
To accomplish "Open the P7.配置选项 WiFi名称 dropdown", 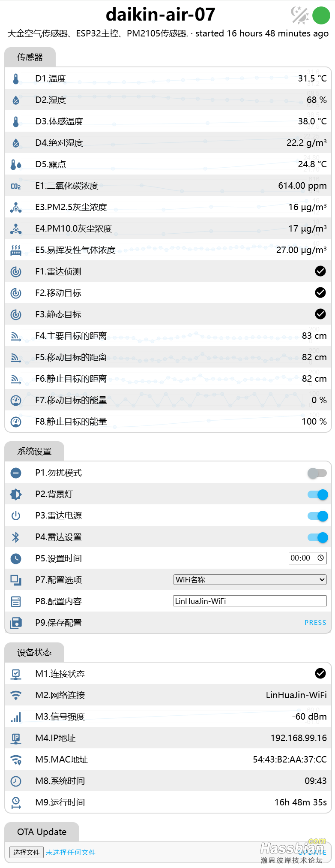I will pos(250,580).
